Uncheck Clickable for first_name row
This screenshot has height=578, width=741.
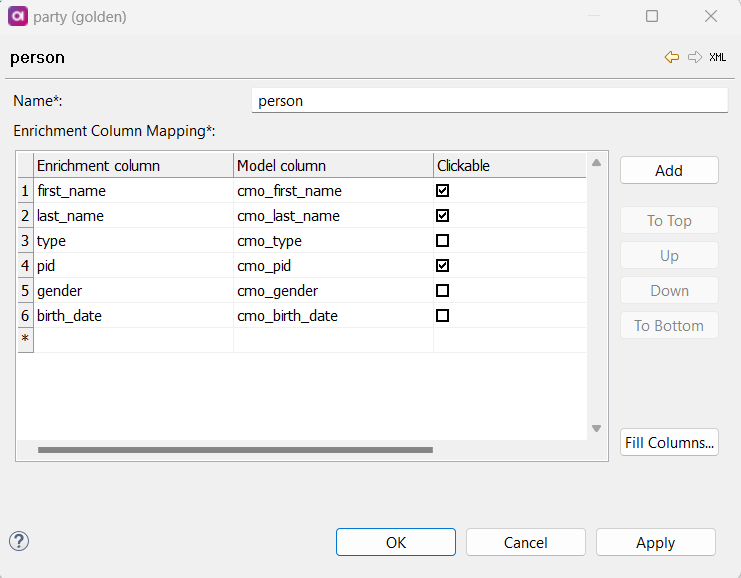pyautogui.click(x=443, y=190)
